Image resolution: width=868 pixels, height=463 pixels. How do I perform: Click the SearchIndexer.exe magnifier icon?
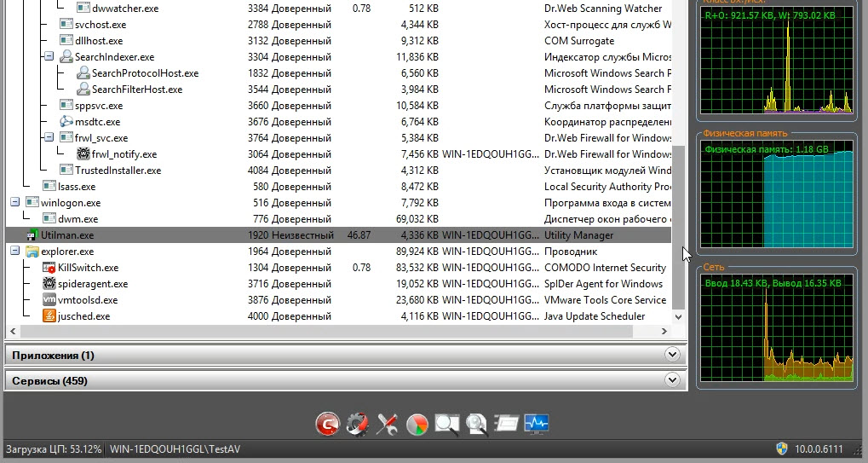[x=66, y=57]
